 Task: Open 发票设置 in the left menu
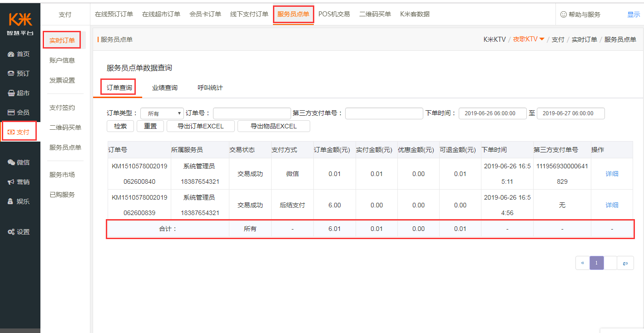[62, 80]
